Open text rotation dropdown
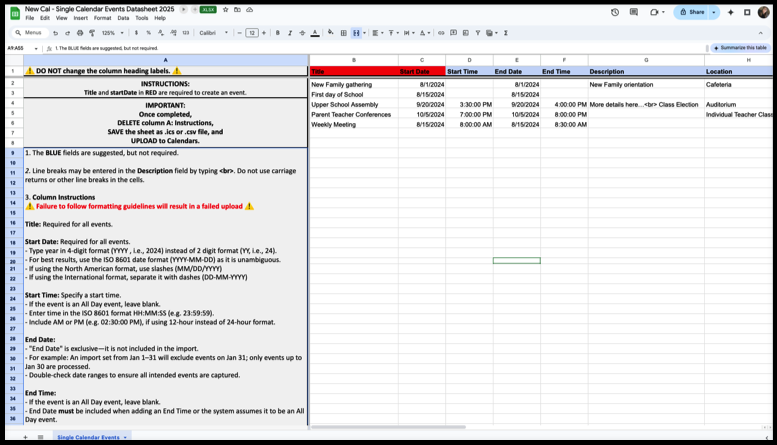 coord(425,33)
